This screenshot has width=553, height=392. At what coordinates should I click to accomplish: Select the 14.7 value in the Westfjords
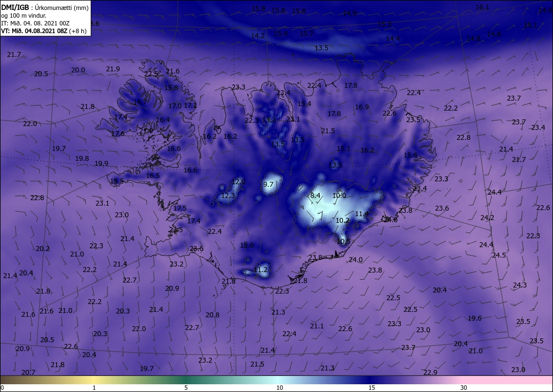click(140, 102)
